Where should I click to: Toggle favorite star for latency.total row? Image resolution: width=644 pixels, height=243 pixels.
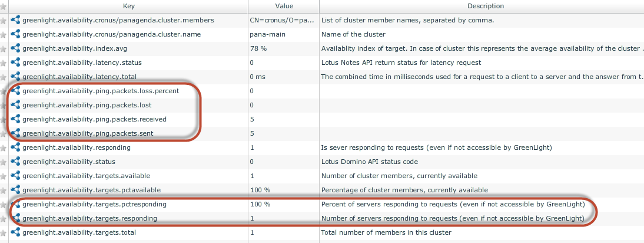point(4,77)
